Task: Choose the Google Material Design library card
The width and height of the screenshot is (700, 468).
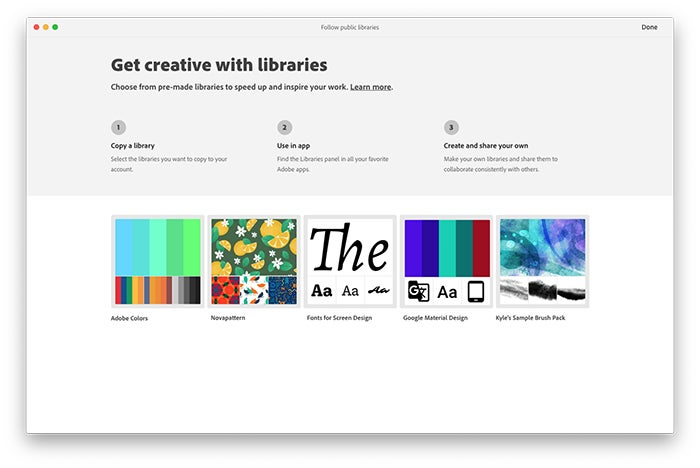Action: click(446, 261)
